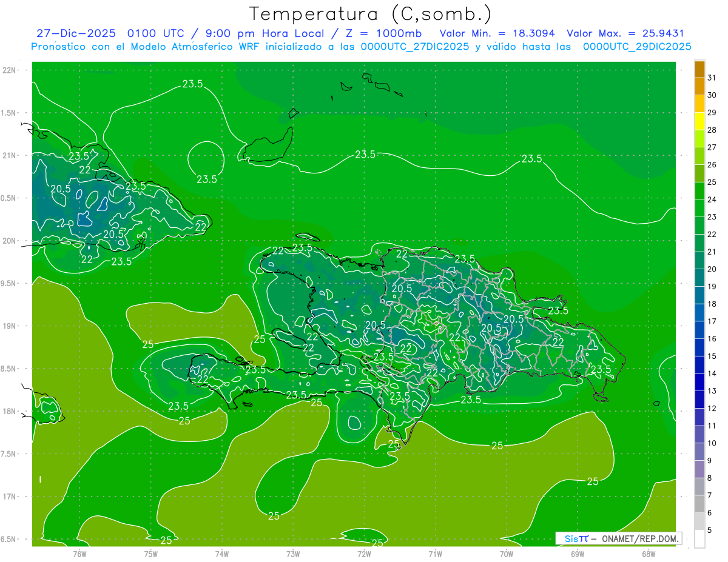Click the "0000UTC_29DIC2025" valid-until time

637,47
